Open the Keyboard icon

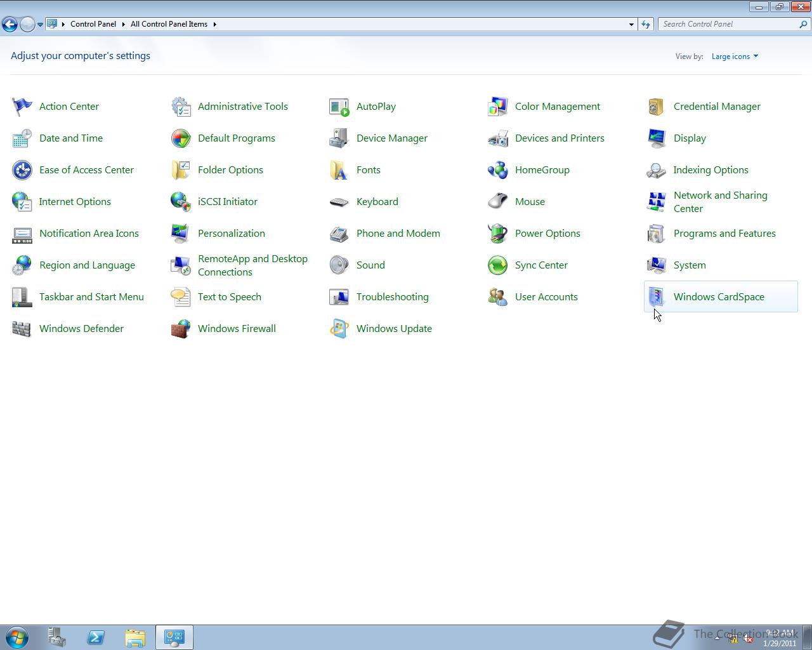tap(339, 202)
